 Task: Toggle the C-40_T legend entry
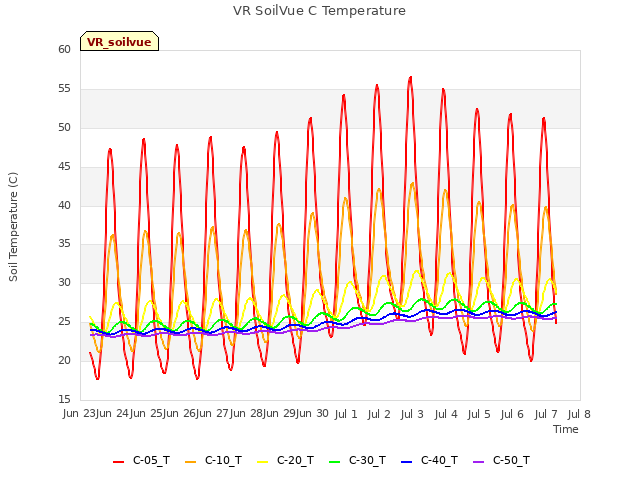click(x=429, y=460)
